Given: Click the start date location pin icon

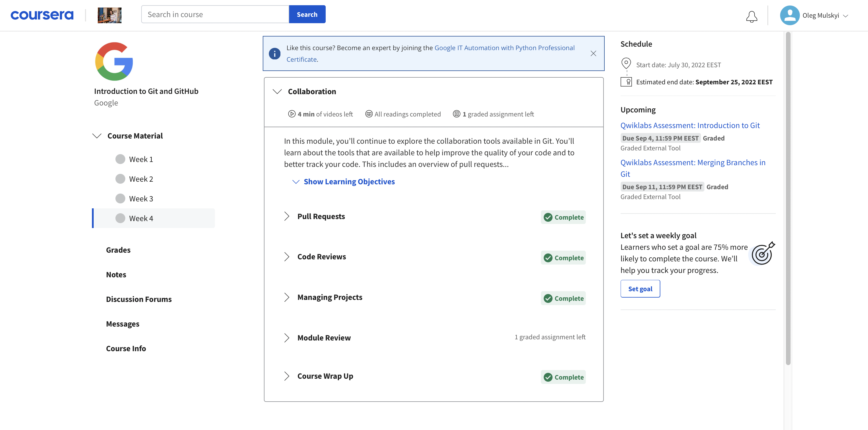Looking at the screenshot, I should point(626,63).
